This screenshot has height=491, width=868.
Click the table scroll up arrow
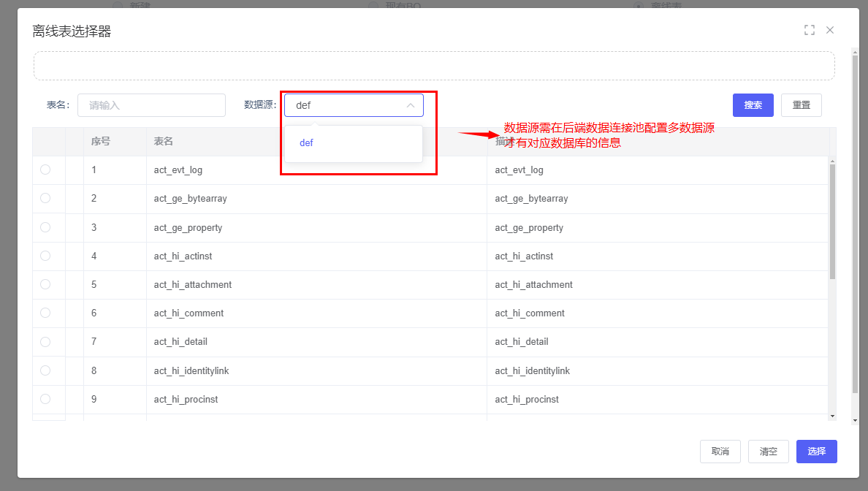832,161
